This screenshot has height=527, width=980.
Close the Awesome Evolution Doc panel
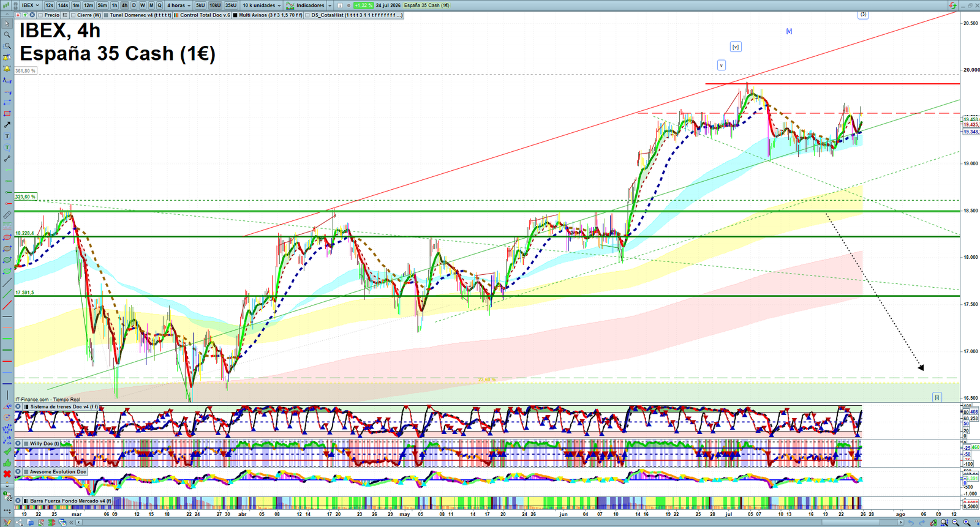click(18, 471)
